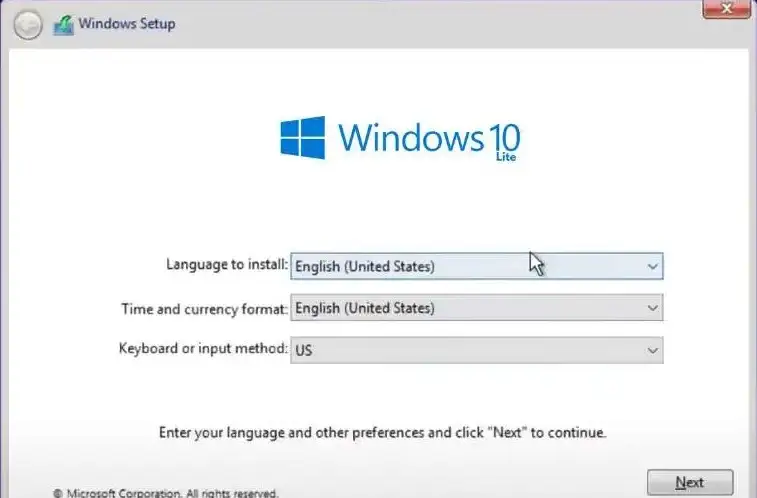Screen dimensions: 757x498
Task: Open the Keyboard or input method dropdown
Action: [476, 350]
